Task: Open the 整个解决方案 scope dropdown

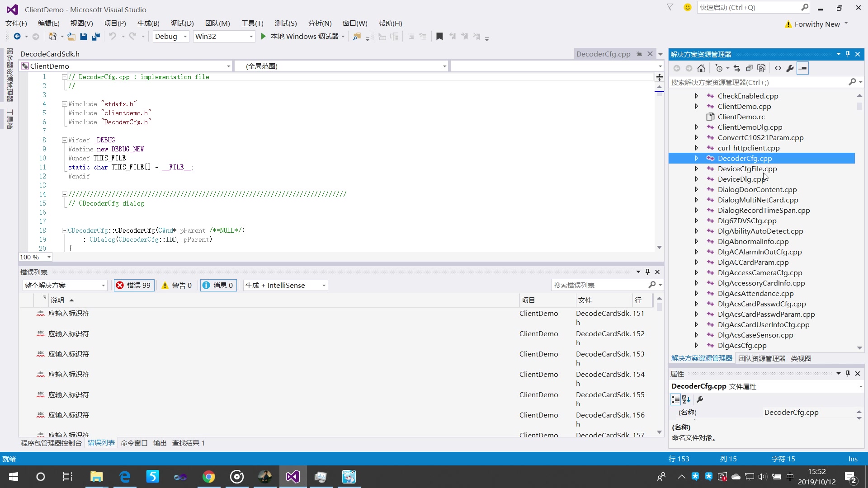Action: (x=65, y=286)
